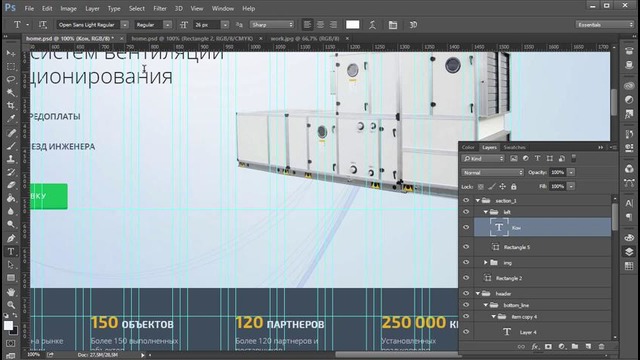Select the Horizontal Type tool
Image resolution: width=640 pixels, height=360 pixels.
[x=11, y=251]
